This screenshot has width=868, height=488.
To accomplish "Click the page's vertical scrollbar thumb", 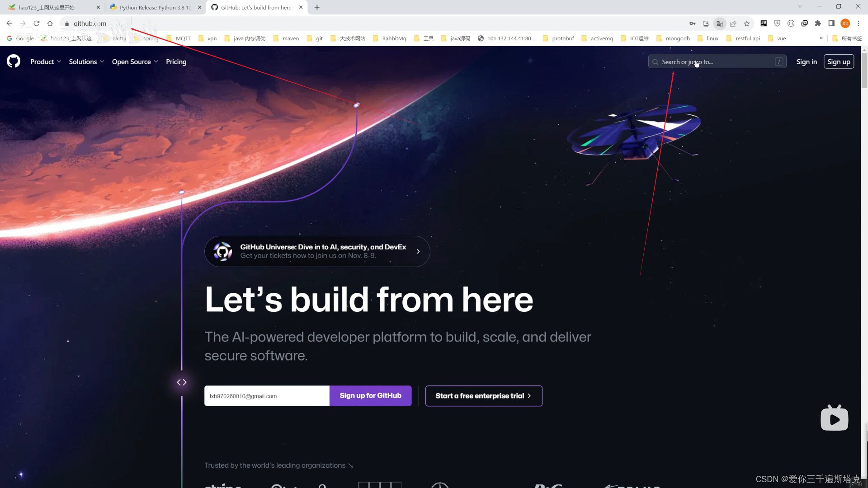I will click(864, 70).
